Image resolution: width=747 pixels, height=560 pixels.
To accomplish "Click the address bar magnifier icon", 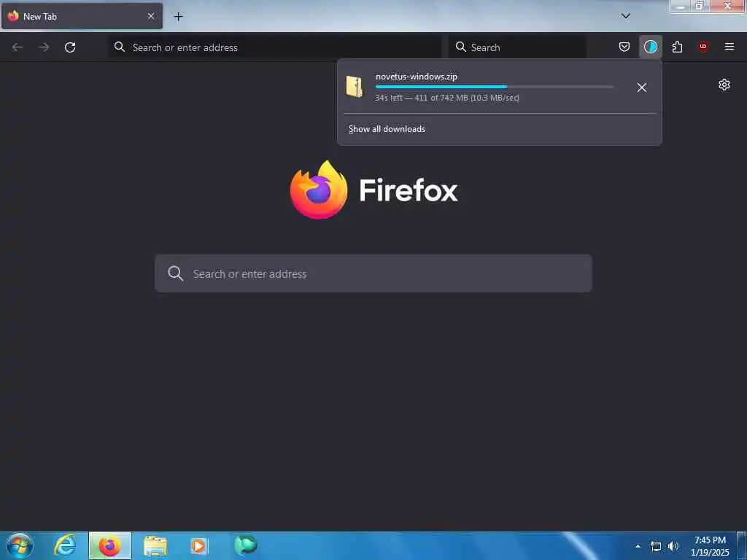I will pyautogui.click(x=120, y=47).
